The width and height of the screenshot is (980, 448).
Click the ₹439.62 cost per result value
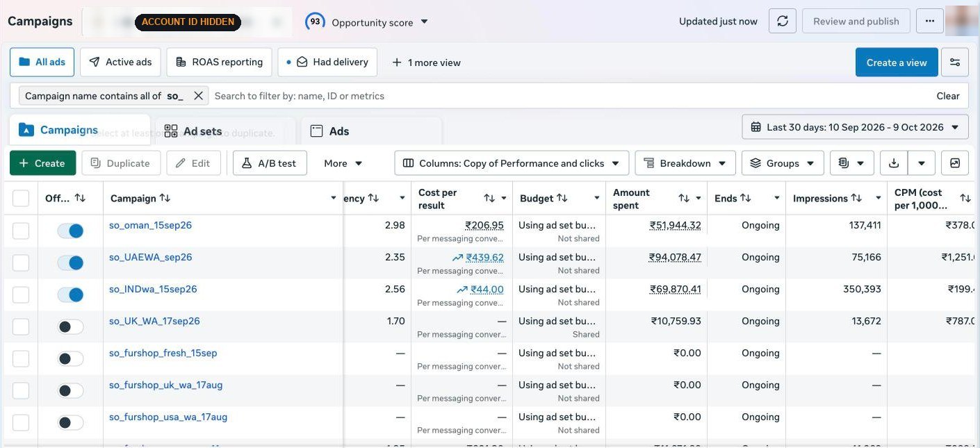pos(484,257)
